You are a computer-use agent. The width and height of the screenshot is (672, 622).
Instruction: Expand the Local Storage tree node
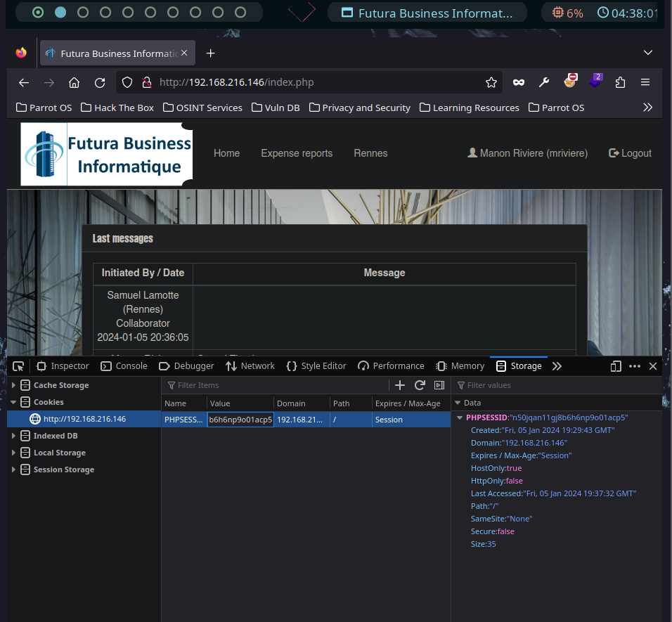point(13,453)
